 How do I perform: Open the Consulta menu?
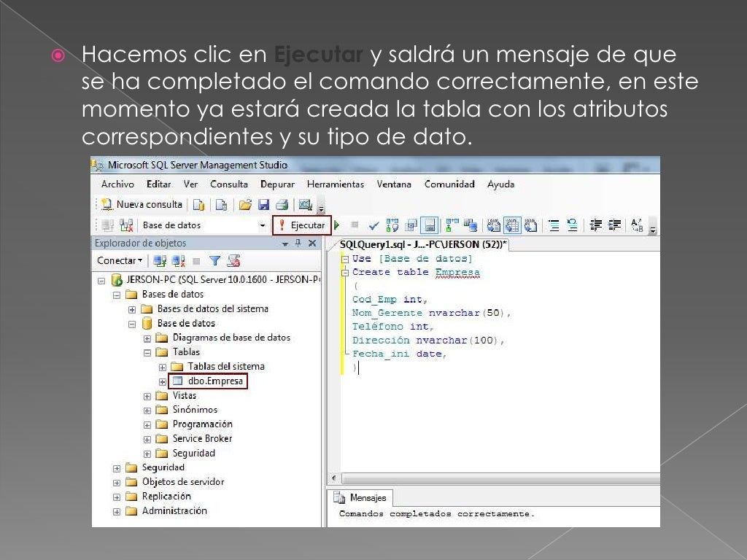(229, 184)
